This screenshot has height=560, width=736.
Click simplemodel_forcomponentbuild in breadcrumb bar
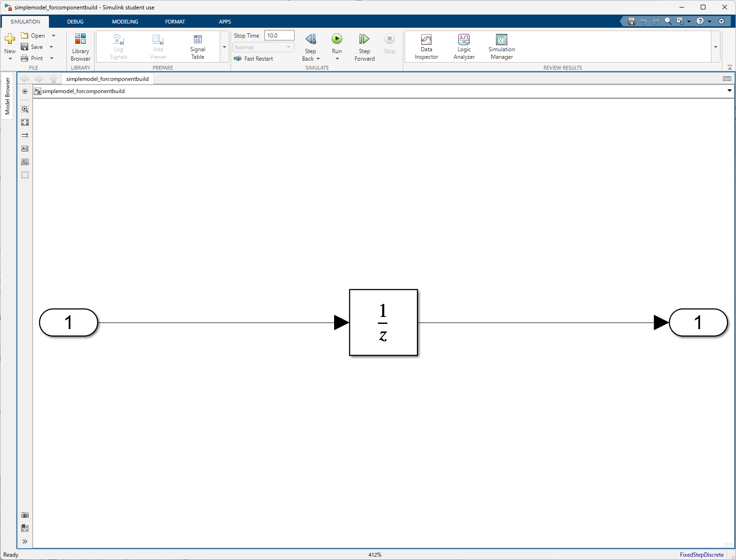83,91
